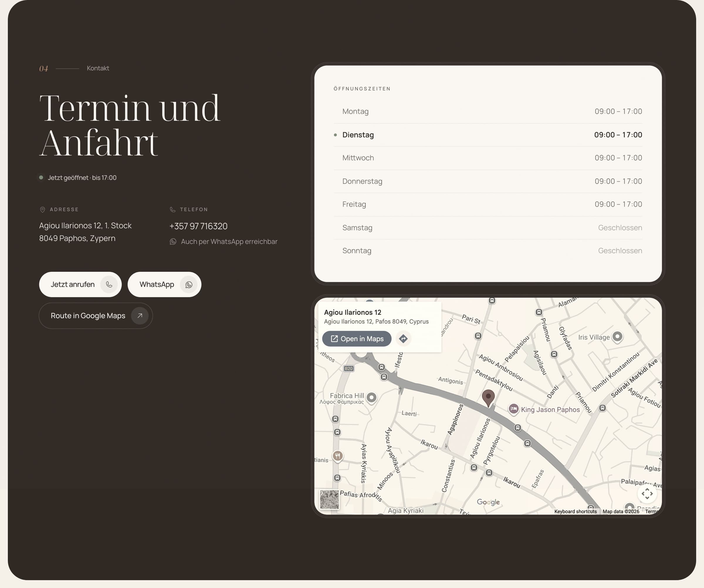This screenshot has width=704, height=588.
Task: Select the Samstag Geschlossen text
Action: click(620, 228)
